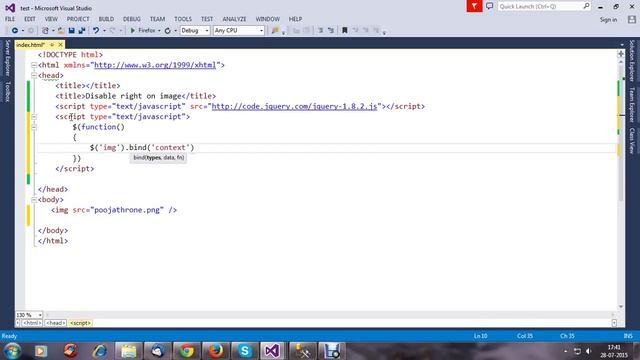Close the index.html tab
The height and width of the screenshot is (360, 640).
(x=60, y=44)
